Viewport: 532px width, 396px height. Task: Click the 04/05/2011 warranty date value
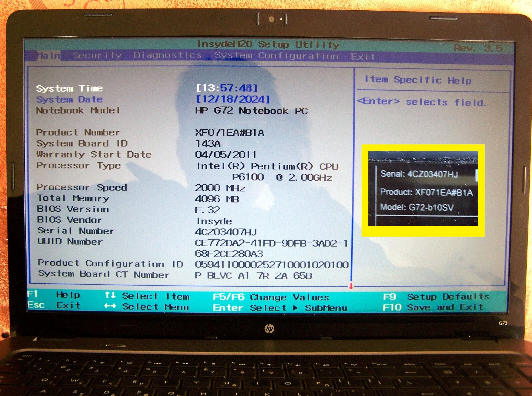(x=226, y=155)
